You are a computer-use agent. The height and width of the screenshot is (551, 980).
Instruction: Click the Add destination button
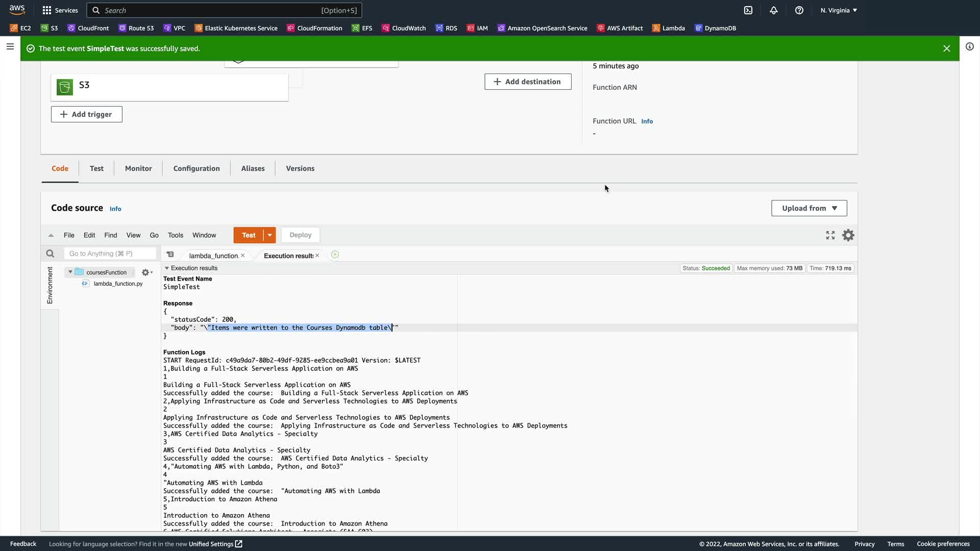pyautogui.click(x=528, y=82)
